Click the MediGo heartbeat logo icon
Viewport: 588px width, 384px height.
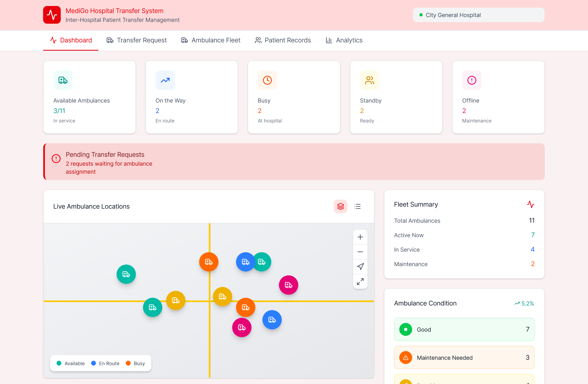pyautogui.click(x=52, y=15)
